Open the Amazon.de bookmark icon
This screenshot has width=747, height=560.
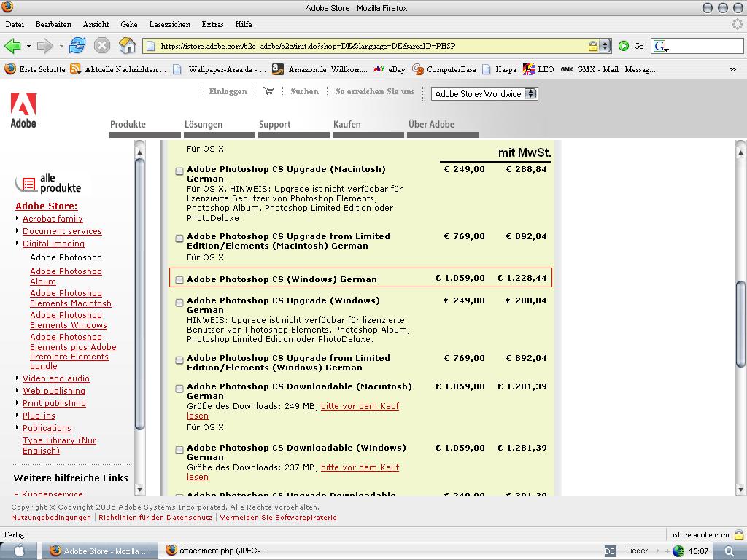coord(278,69)
